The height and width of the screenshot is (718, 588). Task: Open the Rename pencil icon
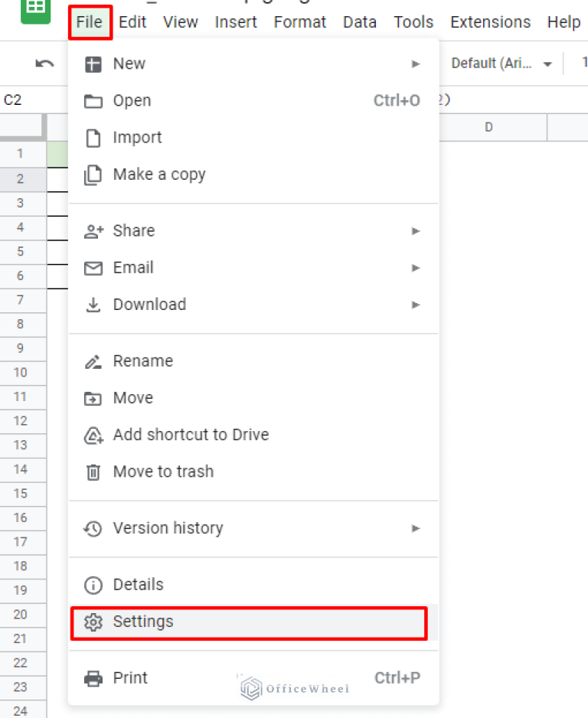click(x=93, y=361)
